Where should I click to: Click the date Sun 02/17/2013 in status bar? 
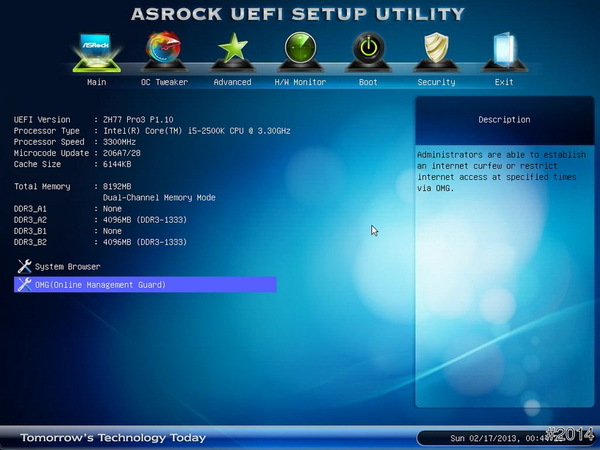click(485, 438)
